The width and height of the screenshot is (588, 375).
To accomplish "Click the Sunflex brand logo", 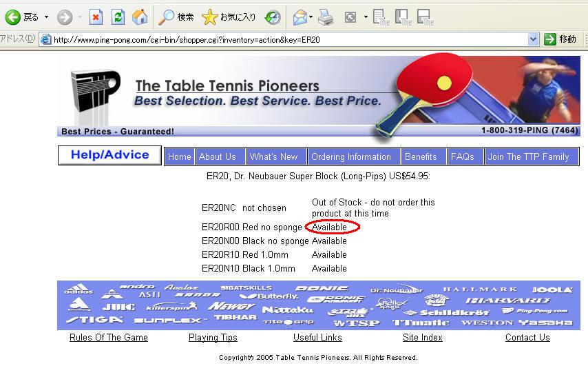I will 171,320.
